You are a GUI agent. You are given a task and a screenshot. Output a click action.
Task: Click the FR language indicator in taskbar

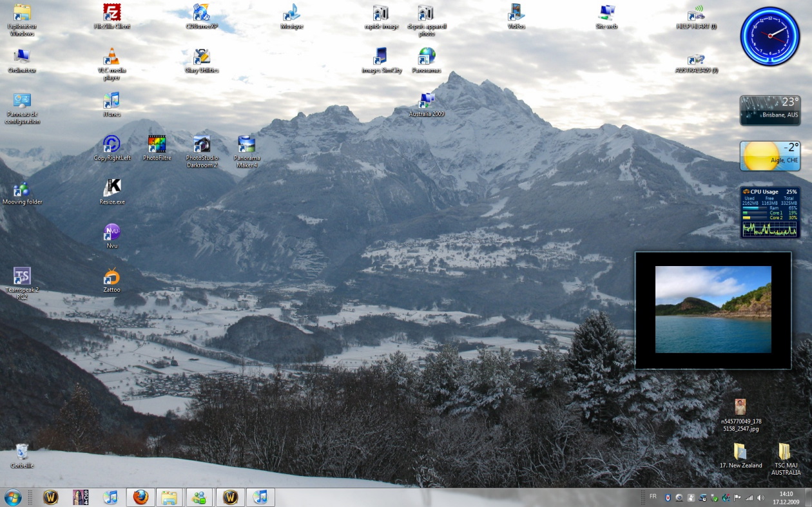[653, 497]
